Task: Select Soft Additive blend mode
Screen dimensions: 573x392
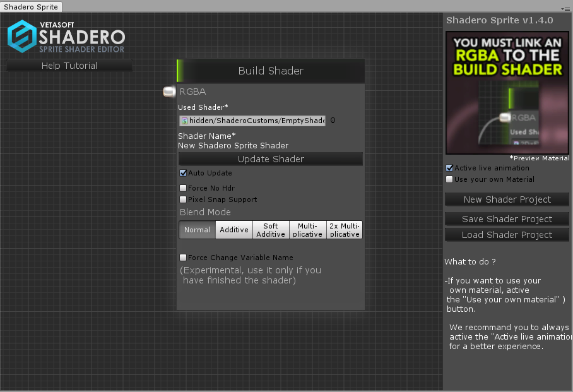Action: pyautogui.click(x=271, y=230)
